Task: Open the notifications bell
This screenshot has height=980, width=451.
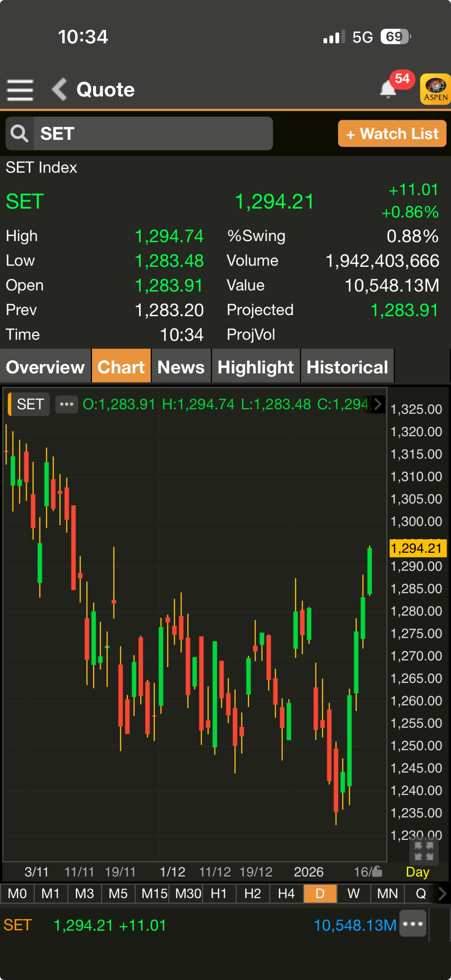Action: click(x=388, y=90)
